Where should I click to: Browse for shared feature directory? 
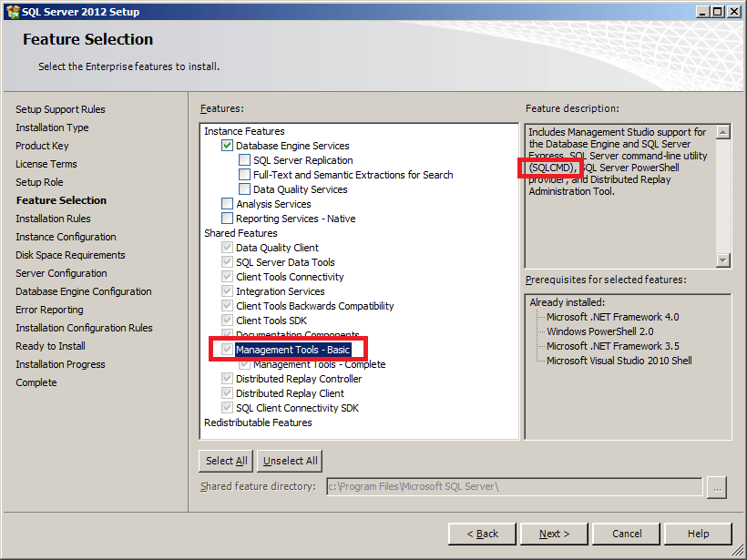click(717, 487)
